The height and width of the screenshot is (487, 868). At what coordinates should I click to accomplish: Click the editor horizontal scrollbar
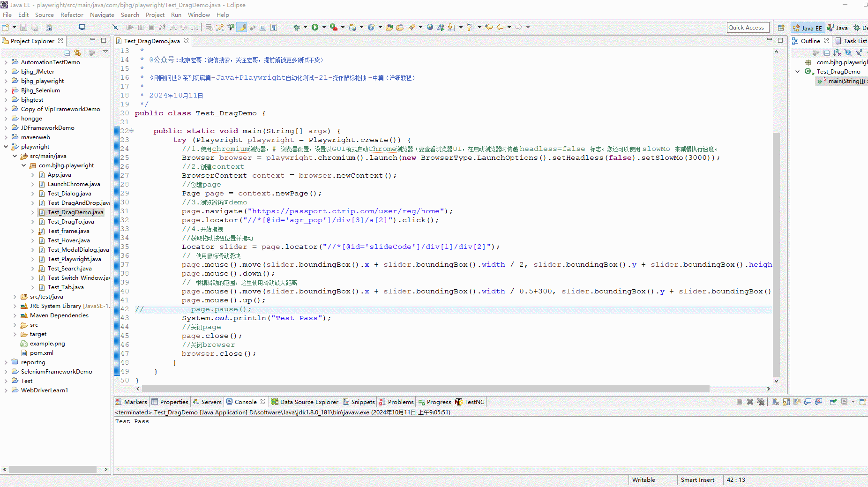pyautogui.click(x=426, y=389)
